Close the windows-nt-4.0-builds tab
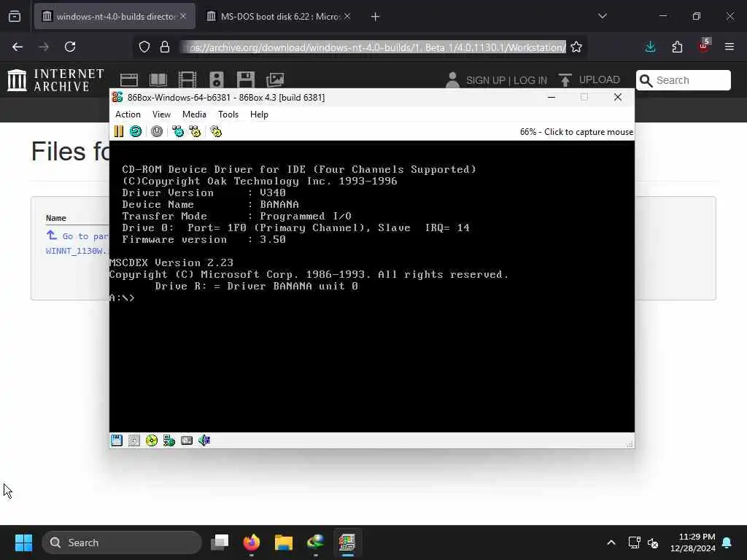747x560 pixels. [183, 16]
